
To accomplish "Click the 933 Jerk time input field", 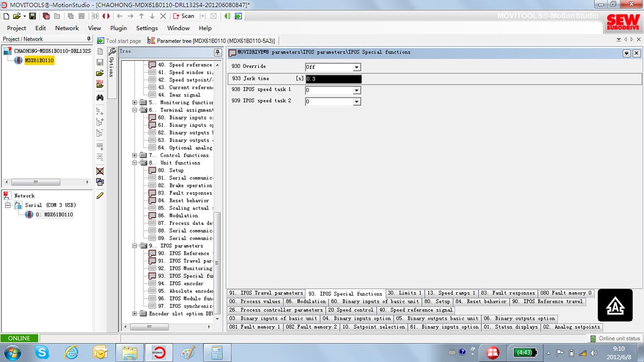I will (333, 79).
